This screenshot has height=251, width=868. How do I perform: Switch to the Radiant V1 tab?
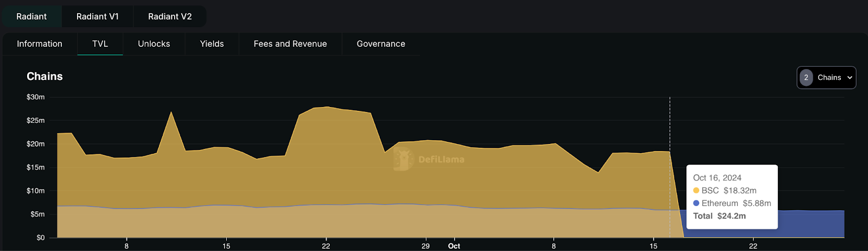point(98,16)
